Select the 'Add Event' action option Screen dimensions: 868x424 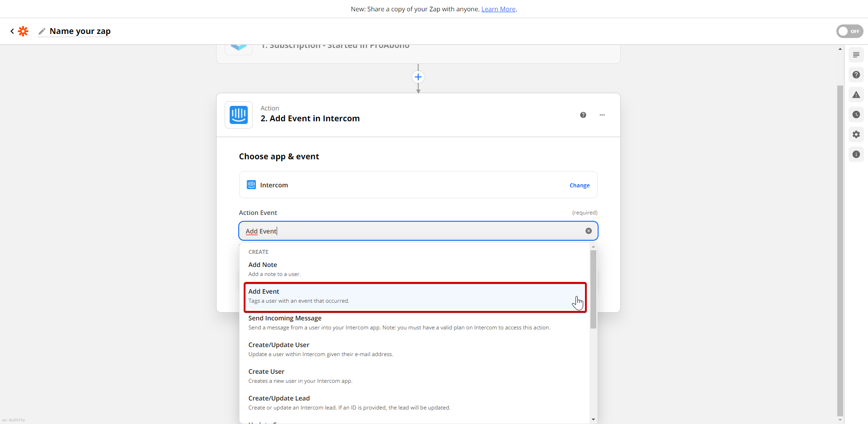(x=415, y=296)
